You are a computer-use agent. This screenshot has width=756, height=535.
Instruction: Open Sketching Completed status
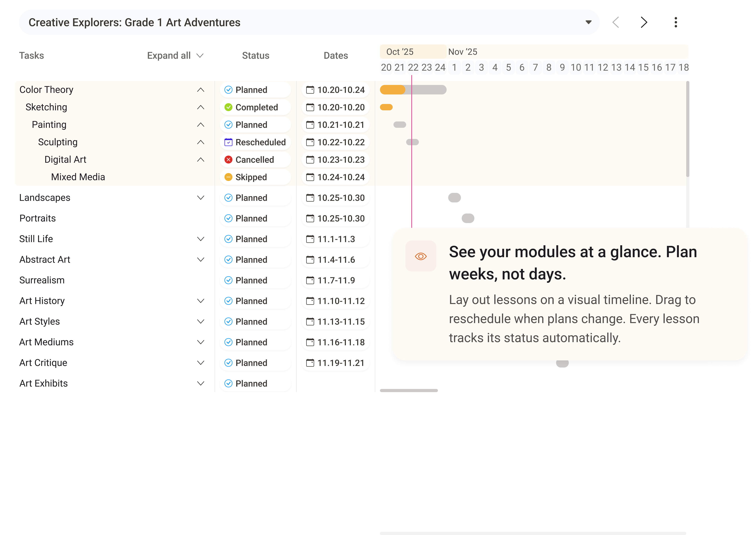(x=255, y=107)
